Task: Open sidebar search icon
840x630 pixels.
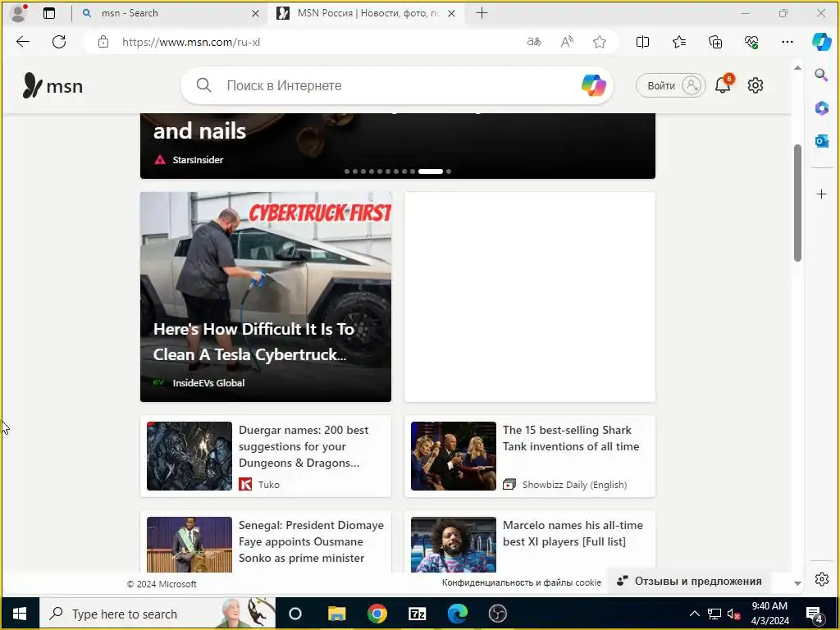Action: point(820,75)
